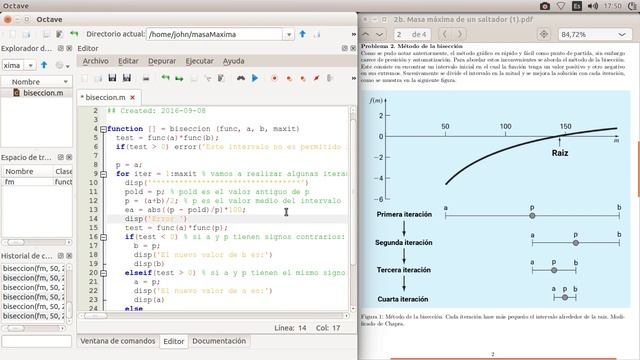Show hidden main toolbar items via the overflow chevron
640x360 pixels.
tap(353, 34)
